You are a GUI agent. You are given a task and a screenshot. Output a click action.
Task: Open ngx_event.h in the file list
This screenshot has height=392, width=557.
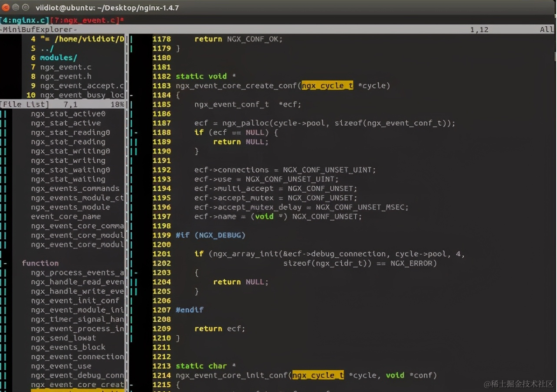66,76
